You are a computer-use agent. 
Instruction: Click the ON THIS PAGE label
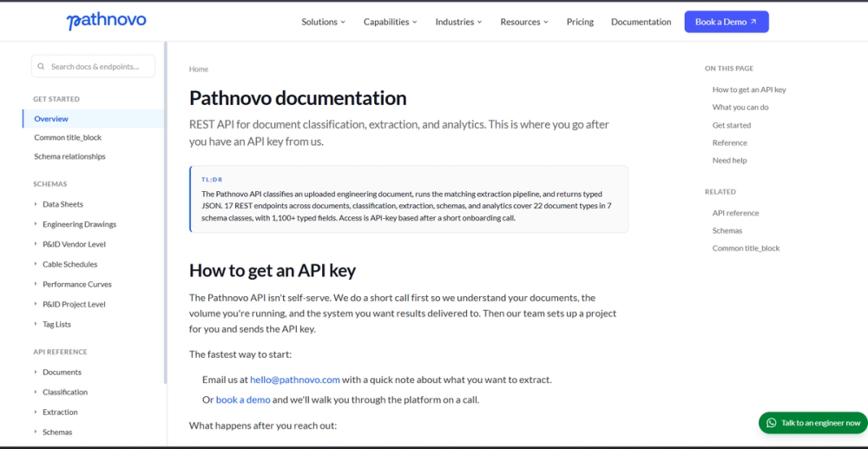(729, 69)
